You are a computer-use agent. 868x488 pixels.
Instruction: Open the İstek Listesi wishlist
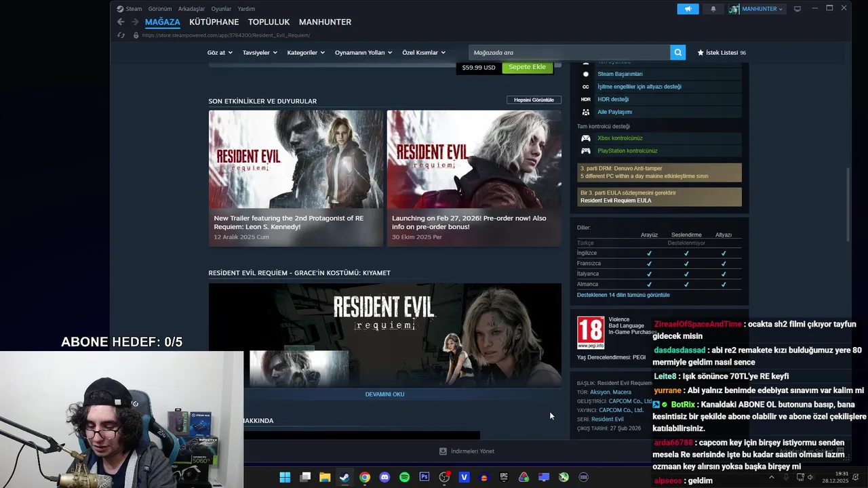[722, 52]
